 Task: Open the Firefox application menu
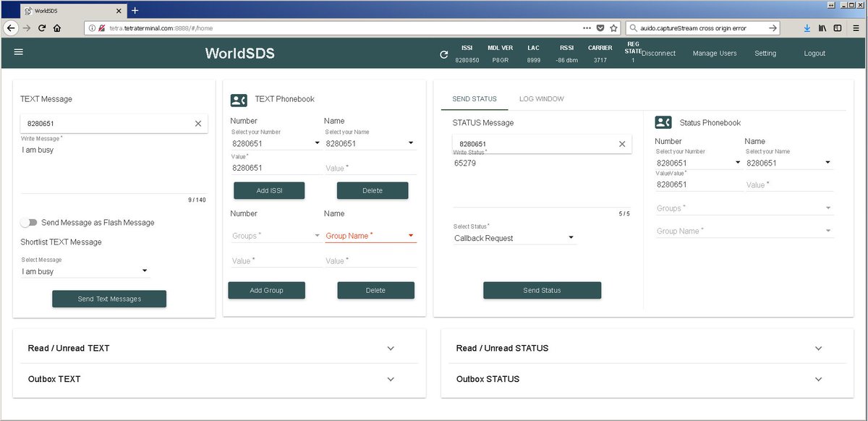[856, 27]
